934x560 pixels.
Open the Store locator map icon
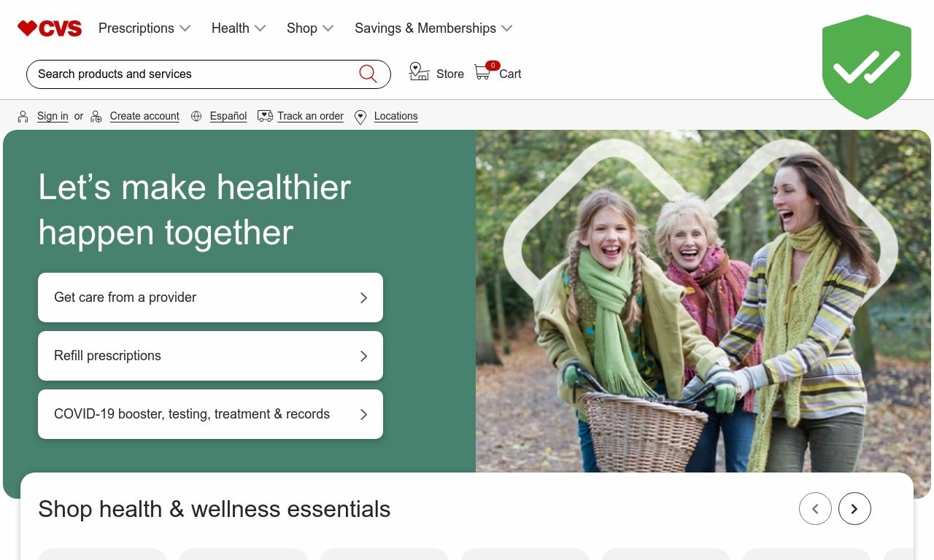pyautogui.click(x=419, y=71)
